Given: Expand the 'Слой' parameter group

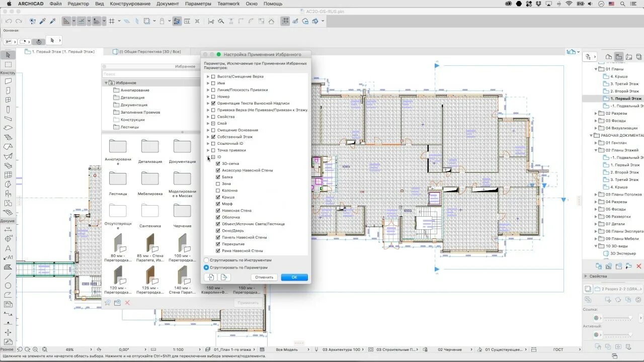Looking at the screenshot, I should click(208, 123).
